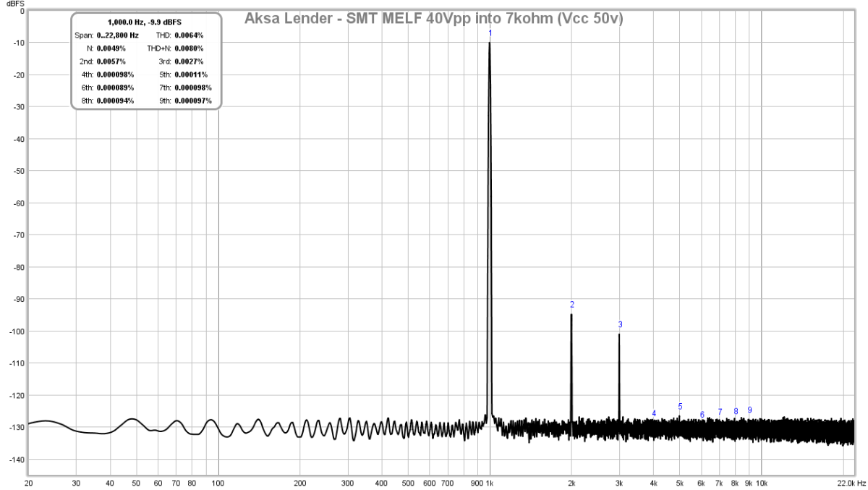Image resolution: width=868 pixels, height=490 pixels.
Task: Click the harmonic label 4 near the noise floor
Action: click(654, 414)
